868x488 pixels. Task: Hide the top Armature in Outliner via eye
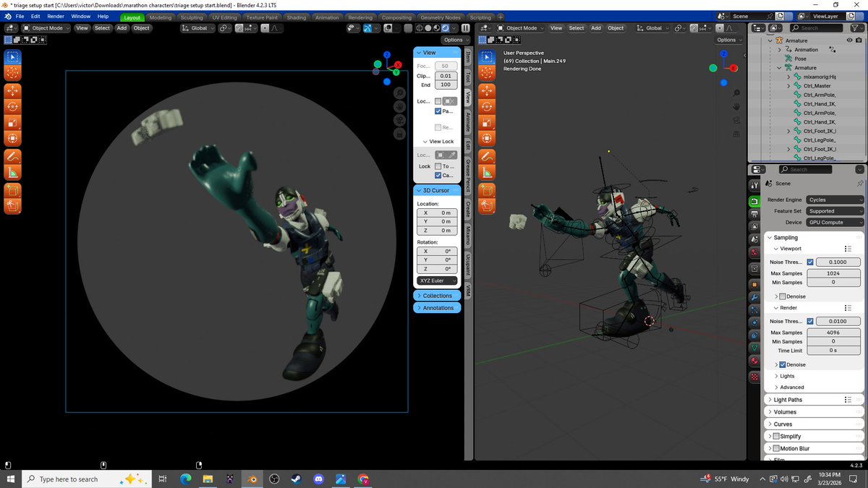point(848,40)
